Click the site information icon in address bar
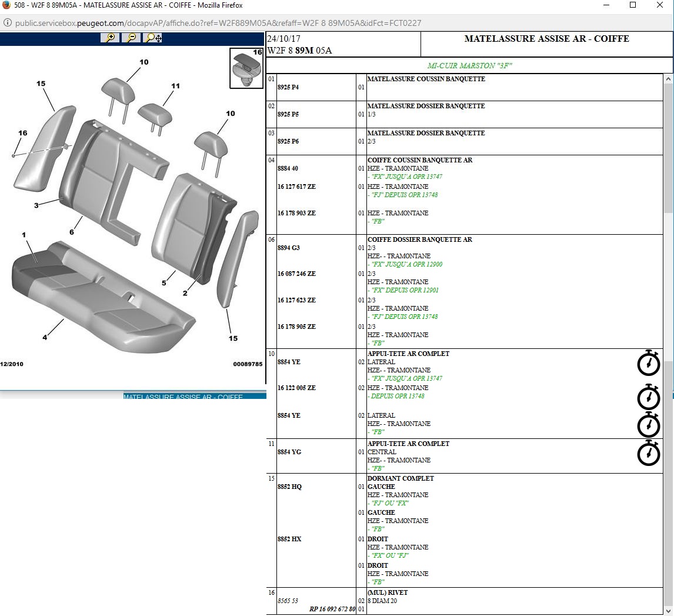Viewport: 674px width, 616px height. click(x=7, y=23)
